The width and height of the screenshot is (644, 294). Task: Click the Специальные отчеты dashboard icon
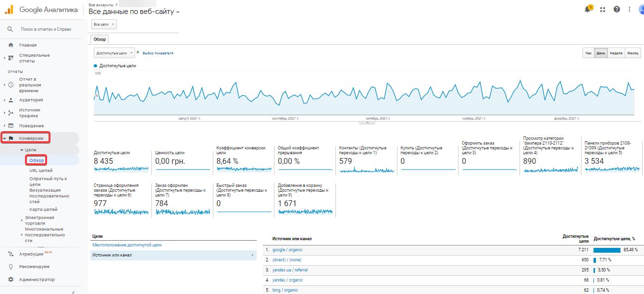pos(11,58)
